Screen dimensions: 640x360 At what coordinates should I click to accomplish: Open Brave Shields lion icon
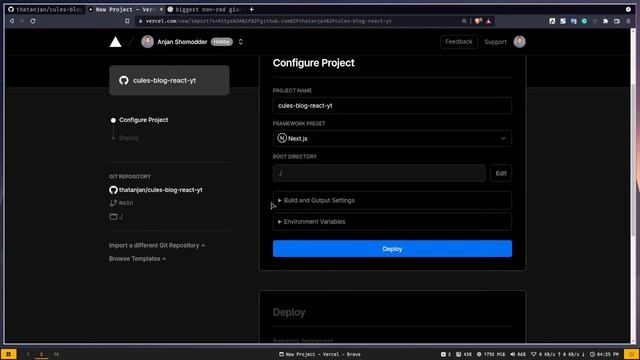pyautogui.click(x=478, y=21)
